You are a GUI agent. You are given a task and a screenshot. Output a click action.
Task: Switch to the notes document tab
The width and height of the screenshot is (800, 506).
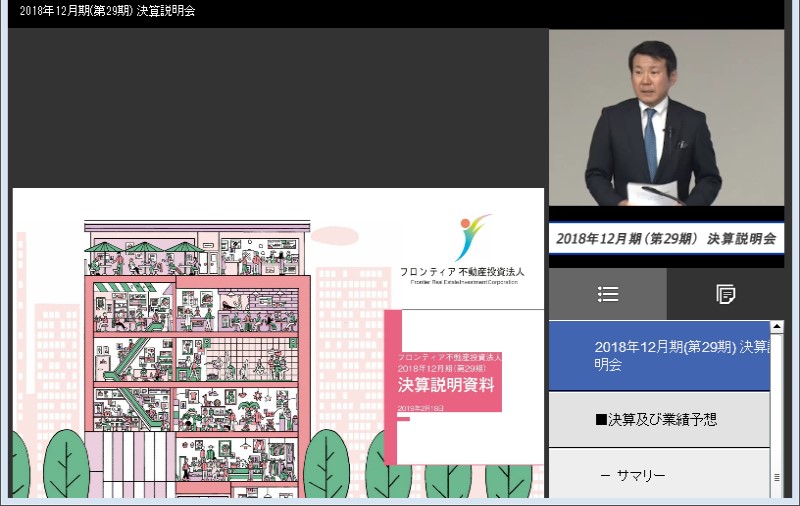point(725,294)
